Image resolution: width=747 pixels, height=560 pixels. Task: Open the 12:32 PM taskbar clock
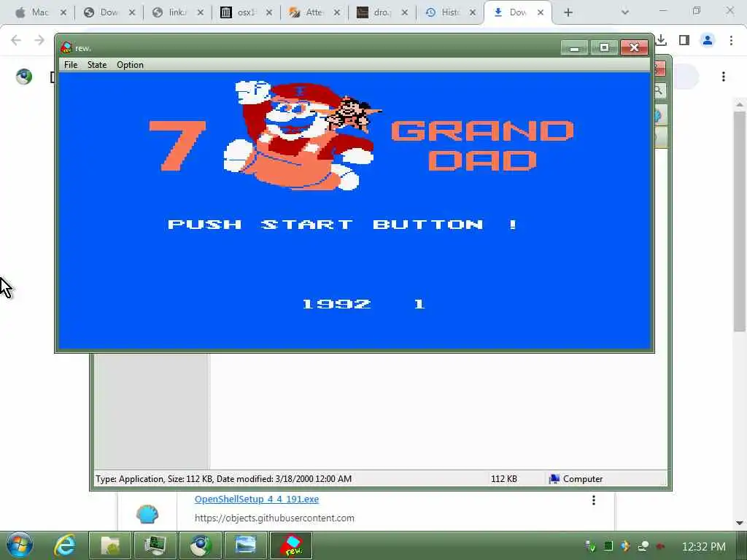[704, 547]
